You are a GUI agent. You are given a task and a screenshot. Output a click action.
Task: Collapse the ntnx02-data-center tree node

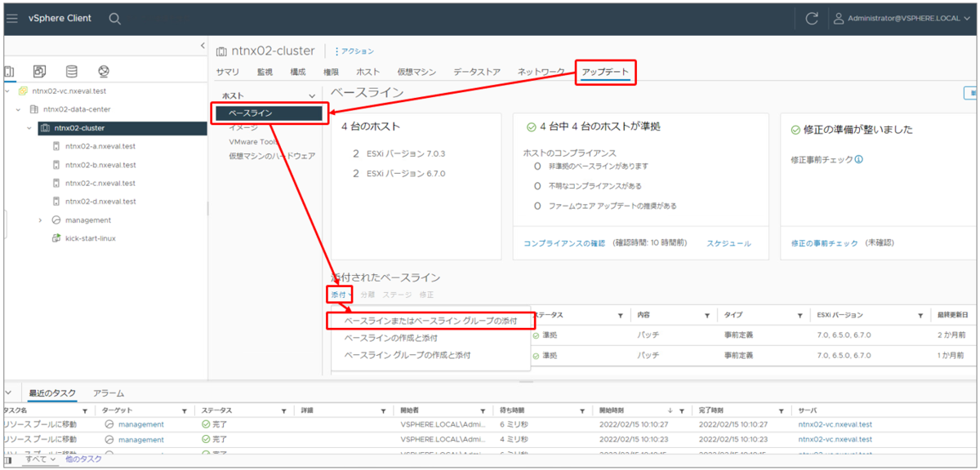18,109
